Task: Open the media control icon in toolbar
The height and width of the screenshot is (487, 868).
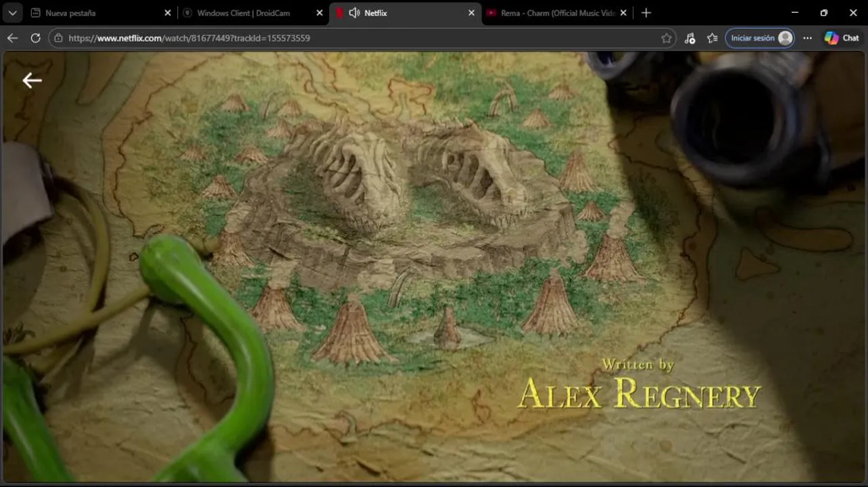Action: coord(690,38)
